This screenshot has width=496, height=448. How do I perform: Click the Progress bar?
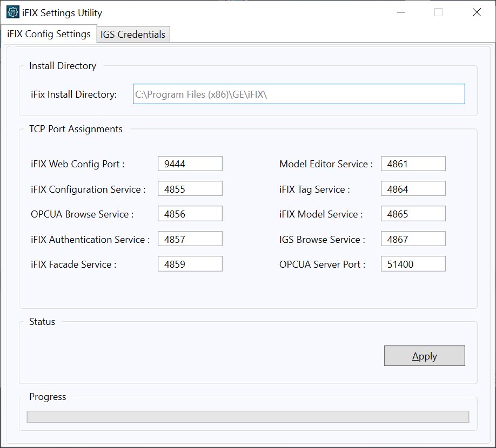(248, 417)
